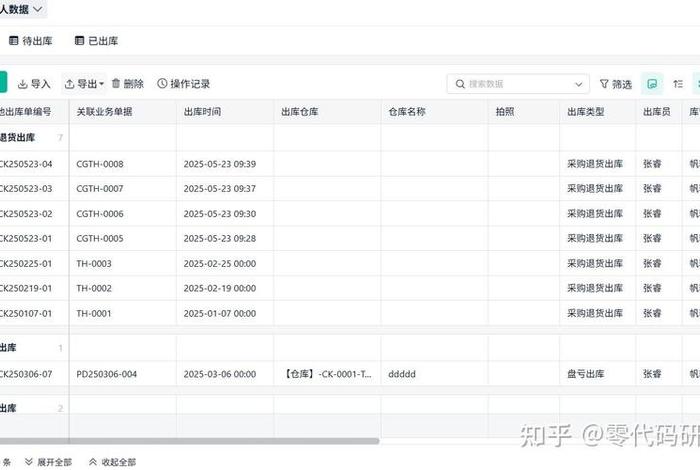The width and height of the screenshot is (700, 470).
Task: Click the 展开全部 expand all button
Action: pos(48,462)
